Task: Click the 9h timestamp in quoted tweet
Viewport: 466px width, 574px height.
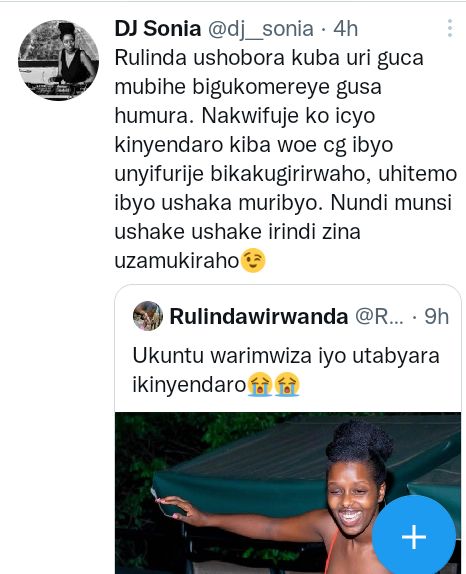Action: pyautogui.click(x=436, y=316)
